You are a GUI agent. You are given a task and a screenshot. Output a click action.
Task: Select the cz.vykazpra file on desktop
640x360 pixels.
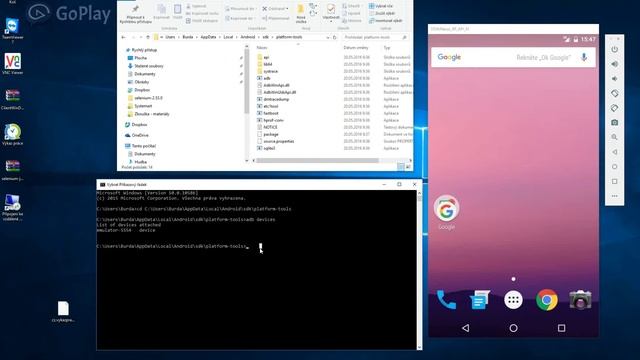[63, 311]
